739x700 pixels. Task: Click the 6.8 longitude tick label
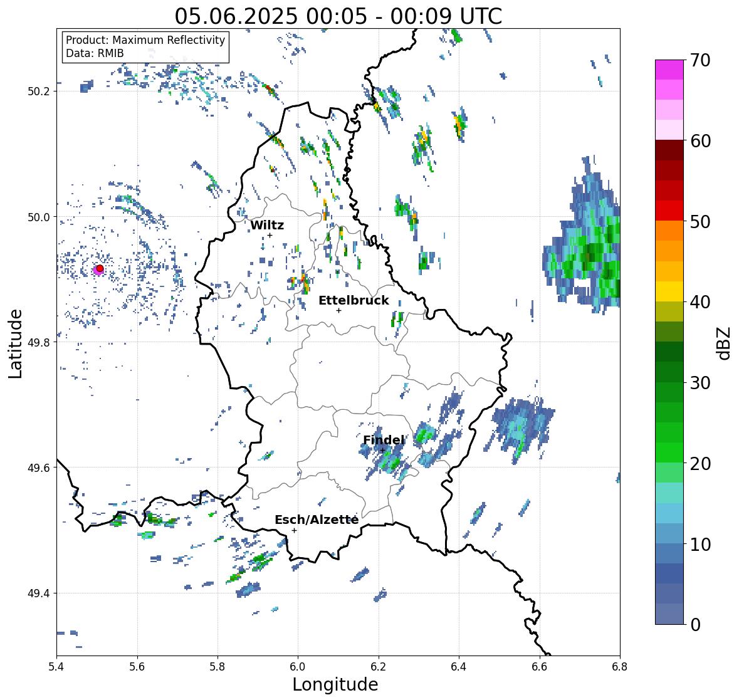[x=620, y=667]
